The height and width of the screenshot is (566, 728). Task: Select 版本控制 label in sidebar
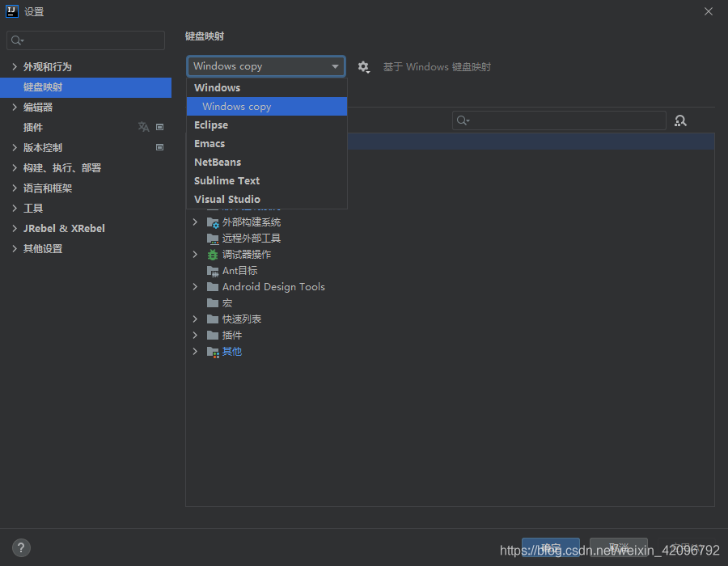tap(43, 147)
